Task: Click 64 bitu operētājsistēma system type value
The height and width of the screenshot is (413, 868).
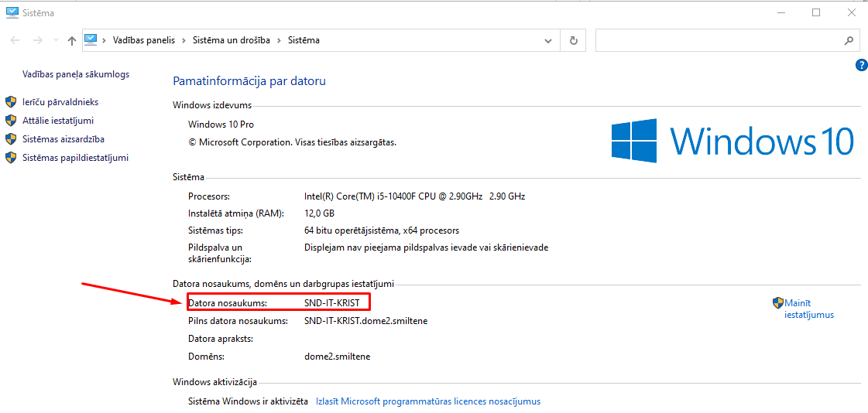Action: [x=382, y=230]
